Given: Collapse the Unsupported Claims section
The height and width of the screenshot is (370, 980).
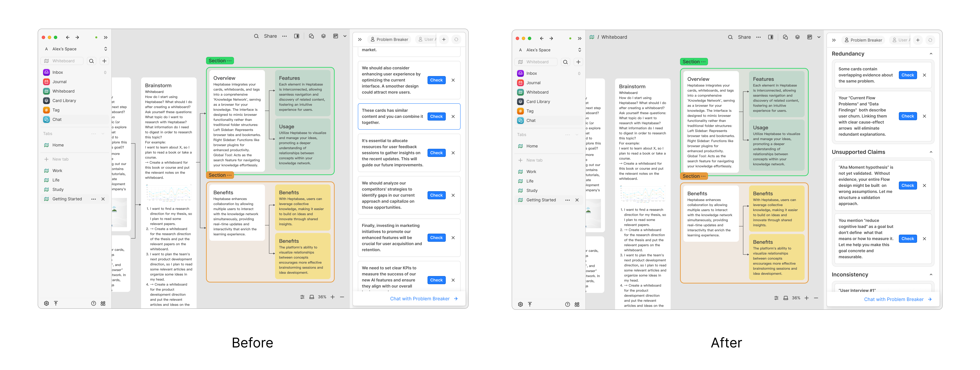Looking at the screenshot, I should pyautogui.click(x=931, y=152).
